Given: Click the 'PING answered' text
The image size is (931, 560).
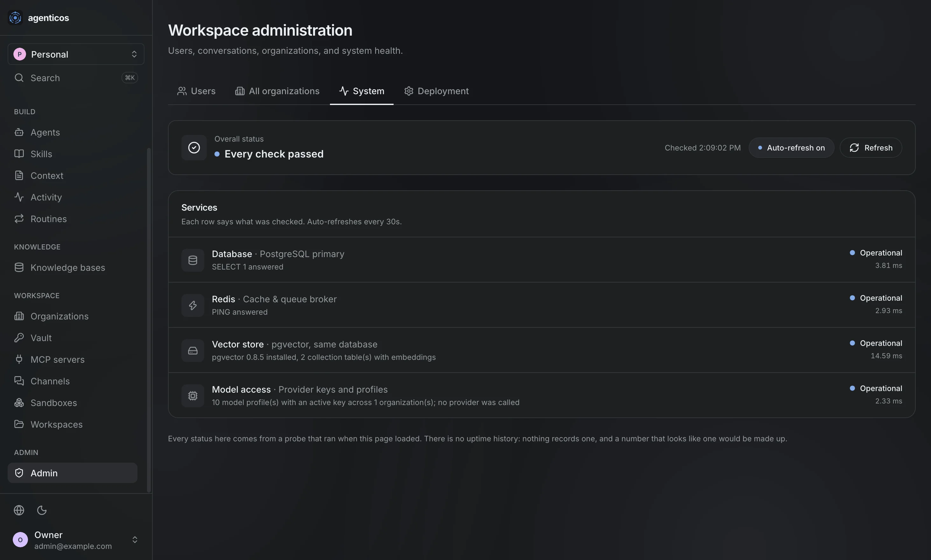Looking at the screenshot, I should pyautogui.click(x=240, y=312).
